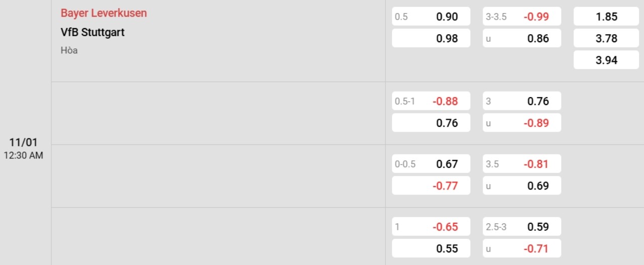
Task: Select 0.5 handicap odds 0.90
Action: 431,17
